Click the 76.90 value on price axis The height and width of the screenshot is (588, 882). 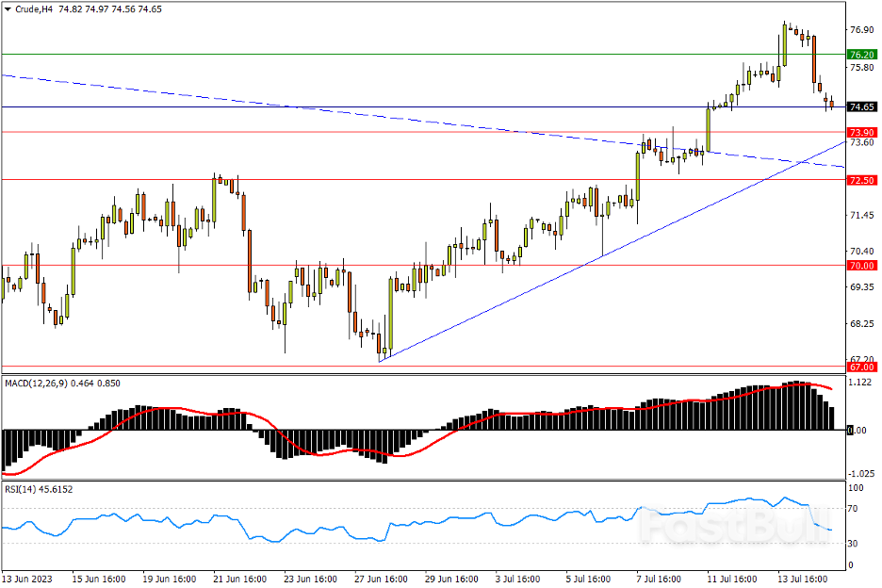(x=861, y=30)
